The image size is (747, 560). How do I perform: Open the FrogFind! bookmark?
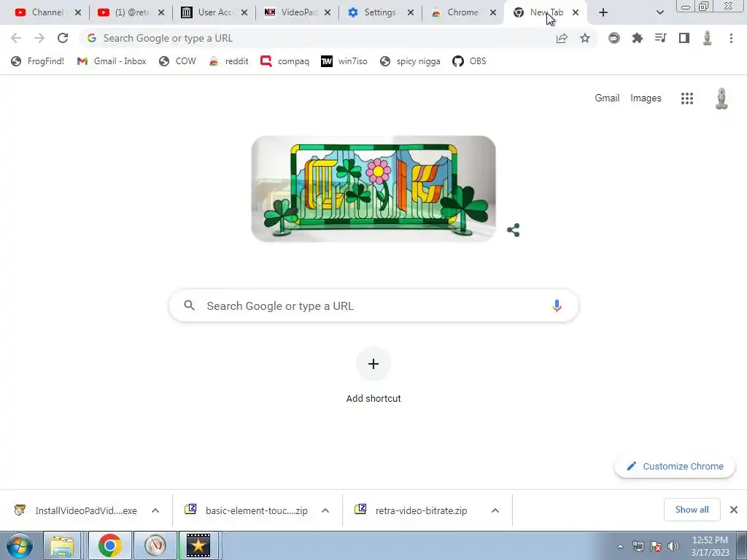pyautogui.click(x=37, y=61)
